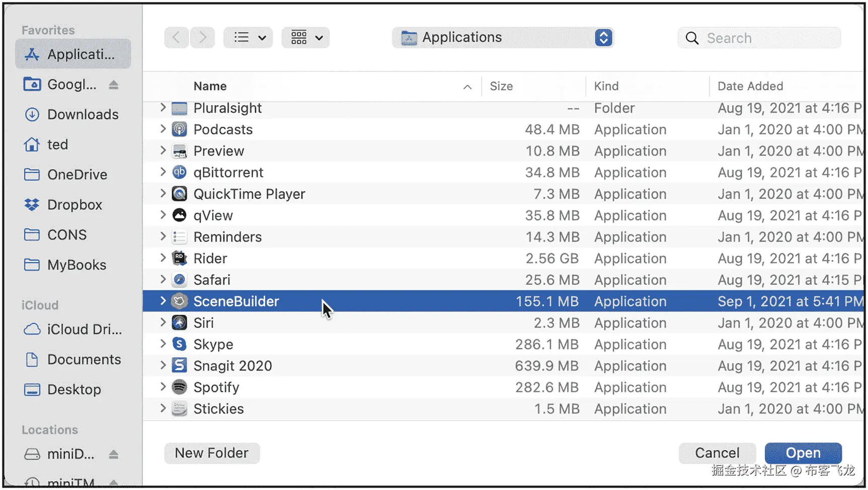Click the Reminders app icon
The width and height of the screenshot is (868, 490).
pos(179,237)
